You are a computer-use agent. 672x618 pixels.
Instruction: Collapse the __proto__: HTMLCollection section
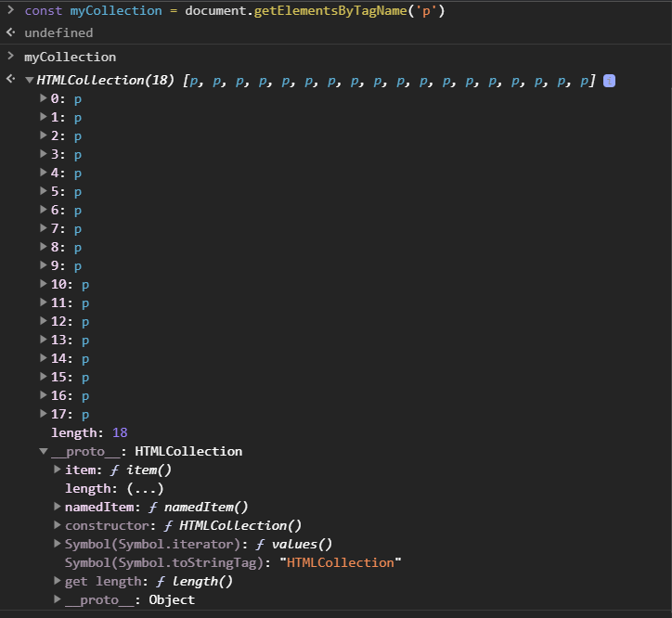click(x=44, y=451)
